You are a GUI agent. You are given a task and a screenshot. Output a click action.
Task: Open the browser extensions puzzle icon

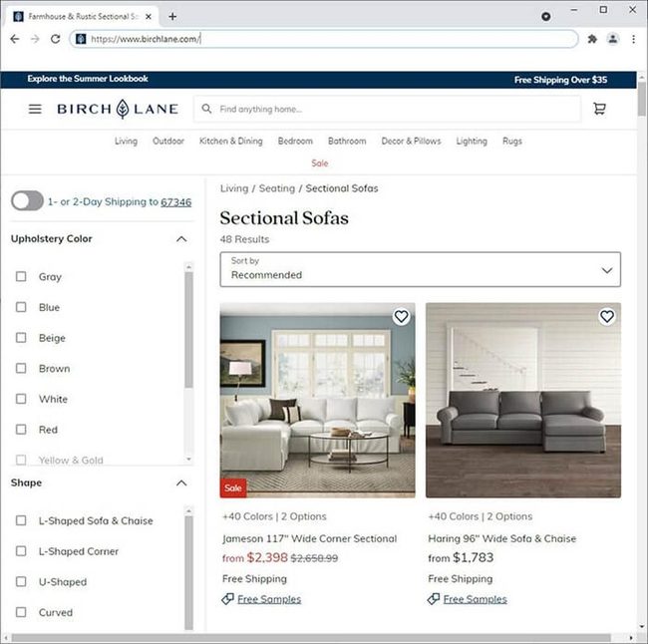click(x=592, y=39)
